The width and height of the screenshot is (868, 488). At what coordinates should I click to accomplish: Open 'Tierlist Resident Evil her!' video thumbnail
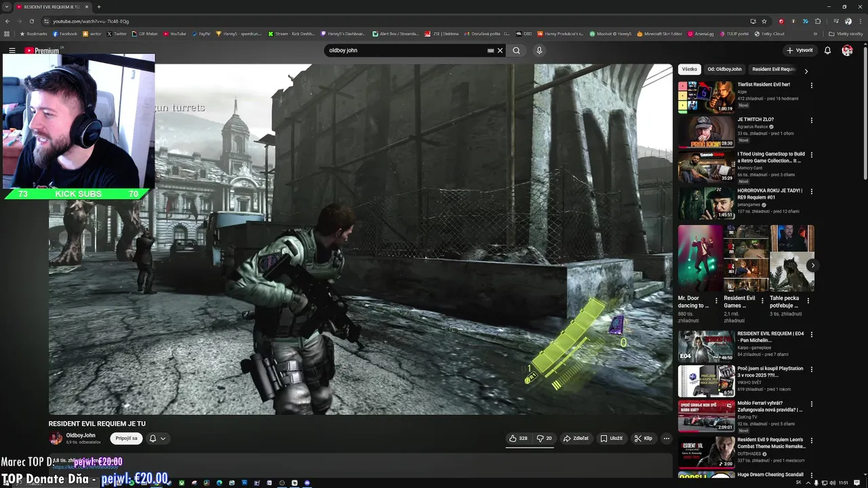tap(706, 97)
